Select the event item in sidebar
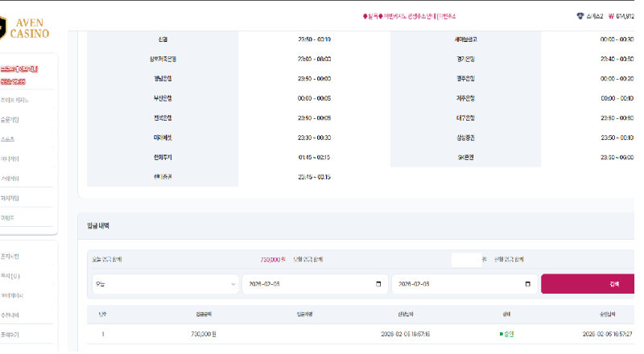The image size is (644, 354). (9, 217)
